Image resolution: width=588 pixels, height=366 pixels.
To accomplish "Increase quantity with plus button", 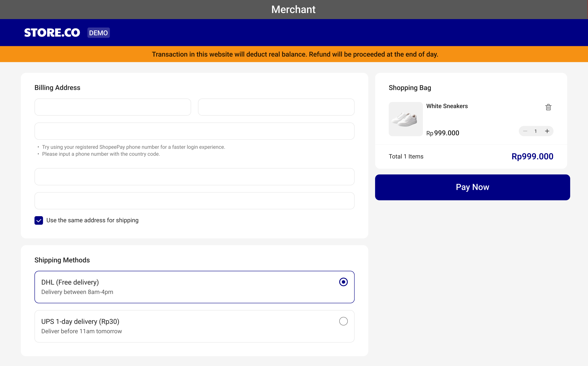I will pos(547,131).
